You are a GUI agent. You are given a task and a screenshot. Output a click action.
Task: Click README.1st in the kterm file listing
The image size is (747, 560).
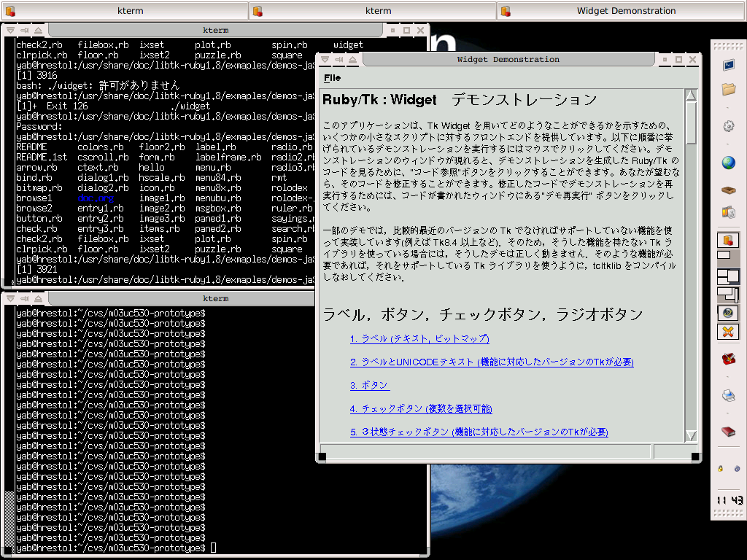tap(42, 157)
